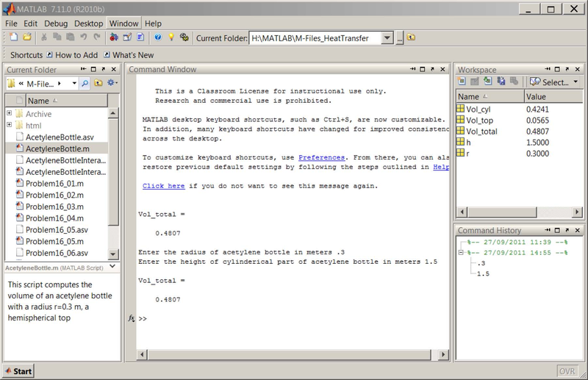This screenshot has width=588, height=380.
Task: Undock the Command Window panel
Action: click(x=432, y=69)
